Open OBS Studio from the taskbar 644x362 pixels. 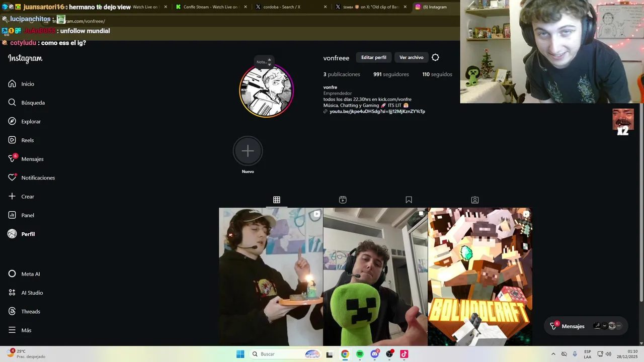tap(389, 354)
